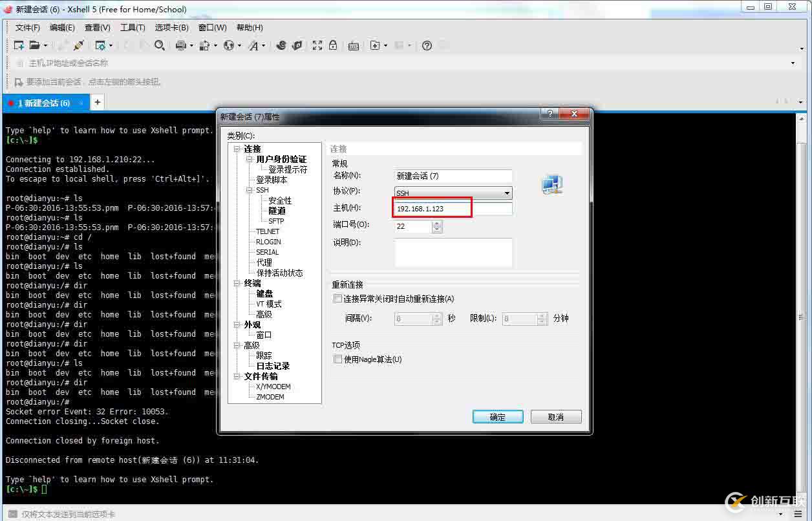Image resolution: width=812 pixels, height=521 pixels.
Task: Open the 编辑(E) menu
Action: [x=62, y=28]
